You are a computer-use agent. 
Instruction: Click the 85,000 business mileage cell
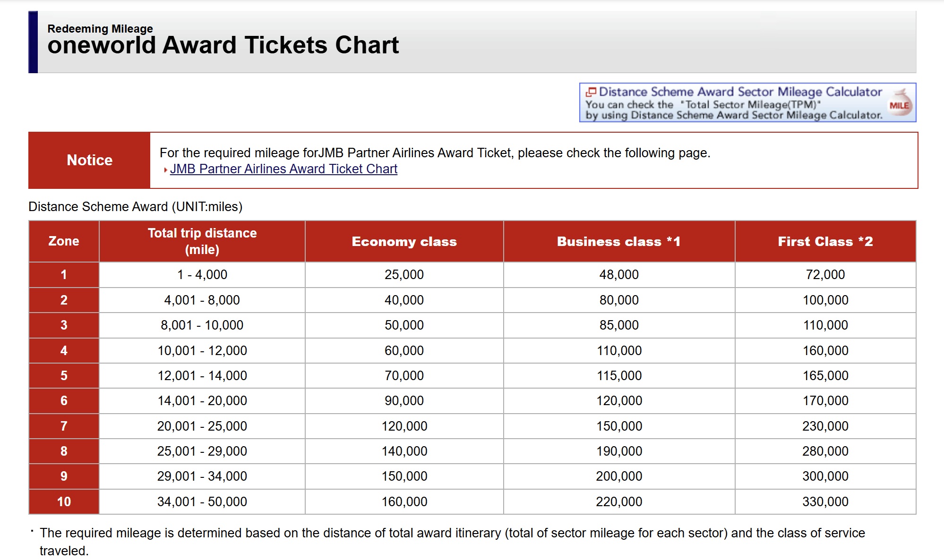(619, 325)
